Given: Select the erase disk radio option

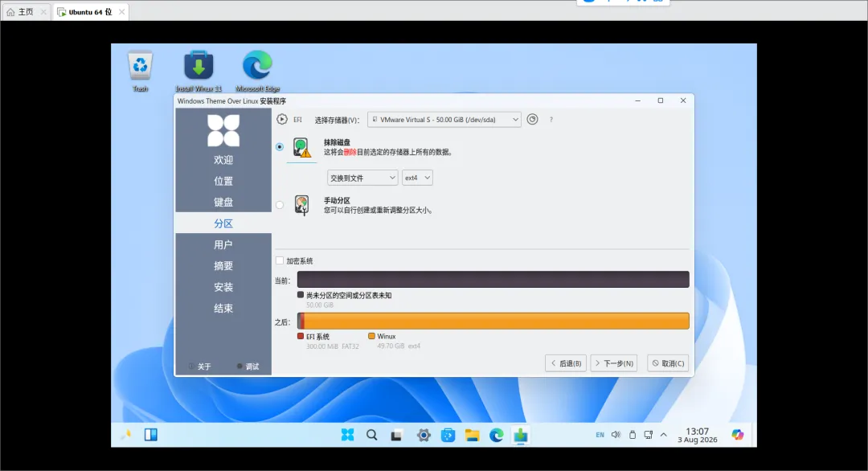Looking at the screenshot, I should (x=280, y=146).
